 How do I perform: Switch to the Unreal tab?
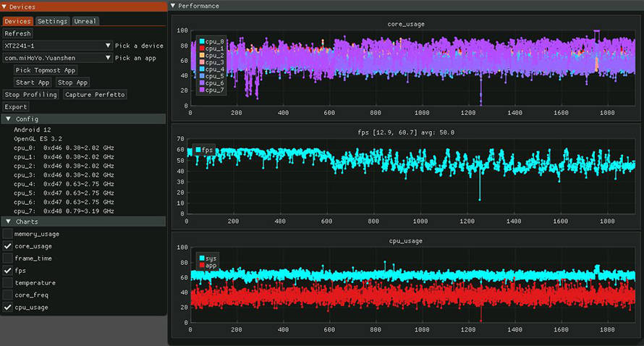85,21
